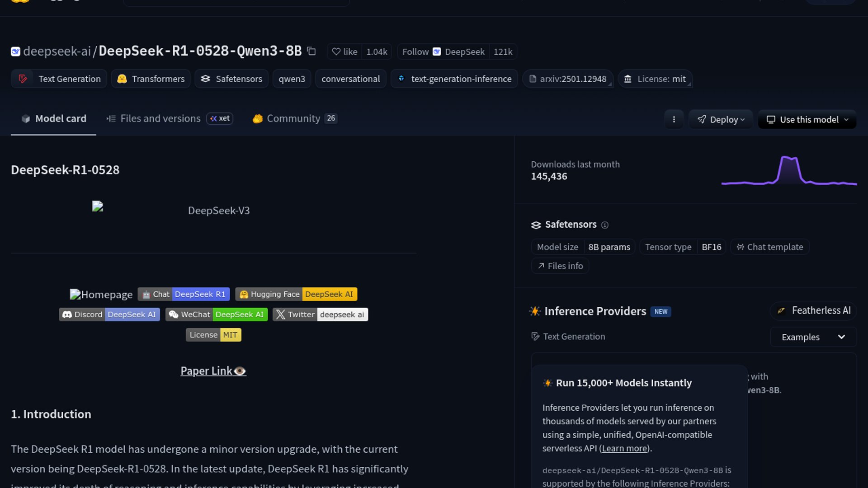868x488 pixels.
Task: Expand the Use this model dropdown
Action: tap(807, 119)
